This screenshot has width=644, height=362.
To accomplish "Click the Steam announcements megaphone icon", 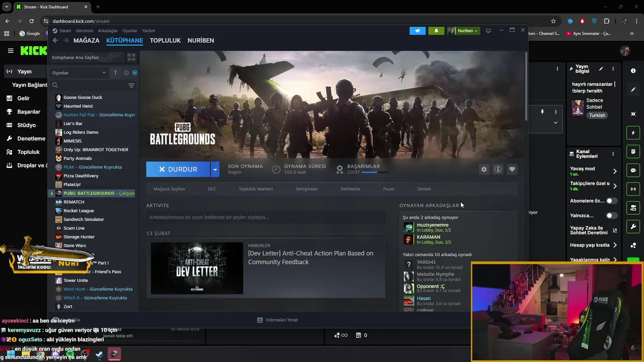I will click(x=417, y=31).
